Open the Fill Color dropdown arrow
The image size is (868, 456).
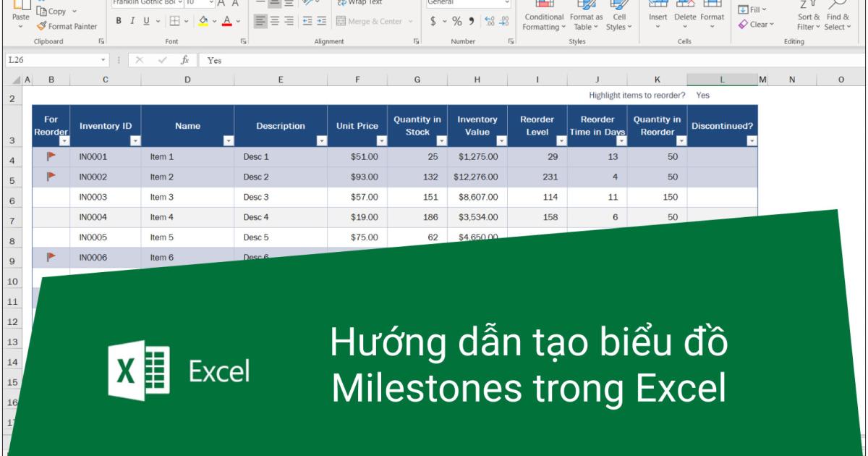tap(213, 22)
